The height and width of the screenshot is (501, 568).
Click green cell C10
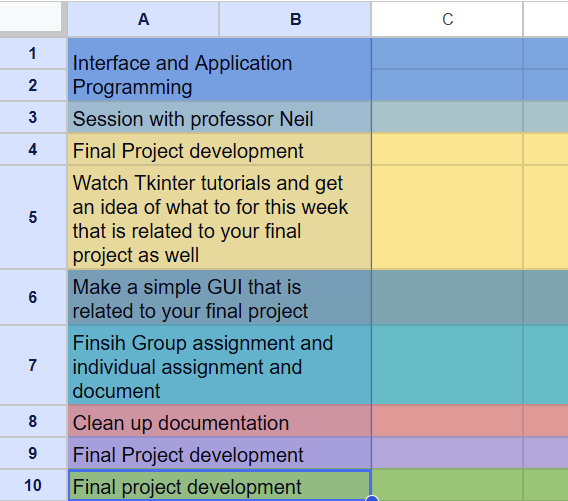click(447, 485)
